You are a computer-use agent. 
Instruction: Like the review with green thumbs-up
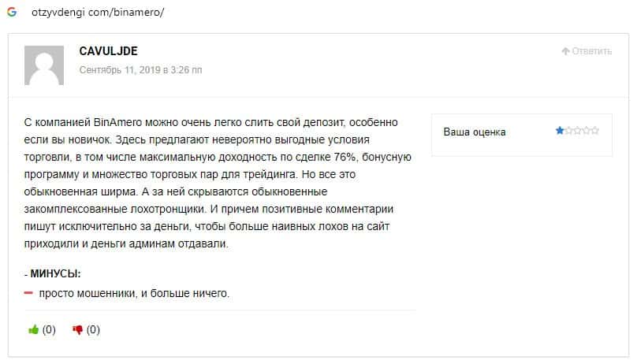tap(34, 330)
